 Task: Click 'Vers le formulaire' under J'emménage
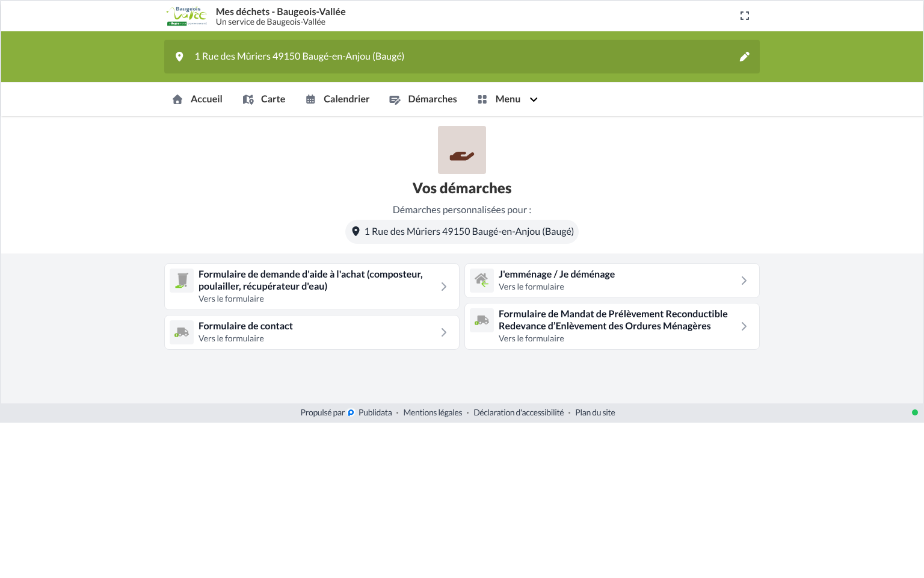531,287
